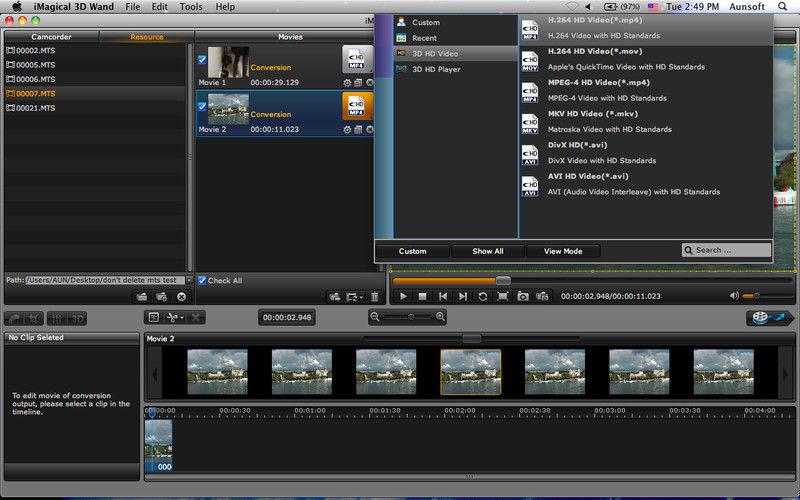The image size is (800, 500).
Task: Select the 3D HD Video category
Action: pyautogui.click(x=455, y=54)
